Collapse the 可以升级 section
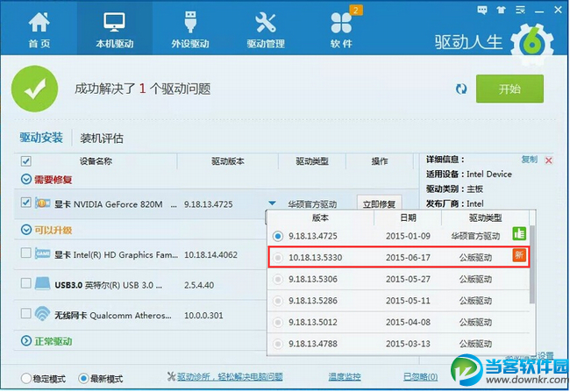 click(25, 230)
